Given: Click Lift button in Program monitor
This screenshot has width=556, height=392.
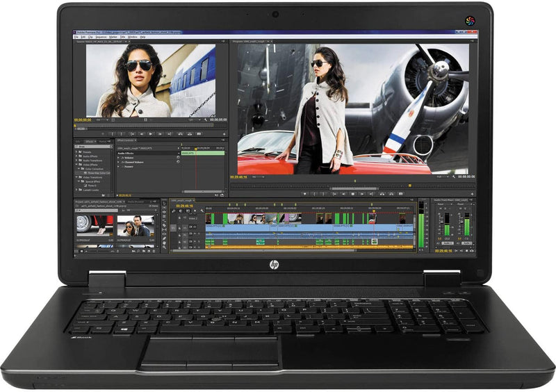Looking at the screenshot, I should pos(382,194).
